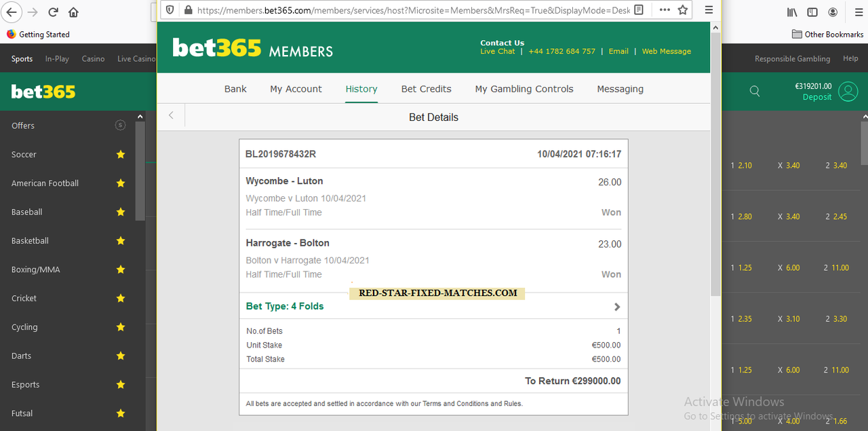Toggle the American Football favourite star
Screen dimensions: 868x431
[x=121, y=183]
